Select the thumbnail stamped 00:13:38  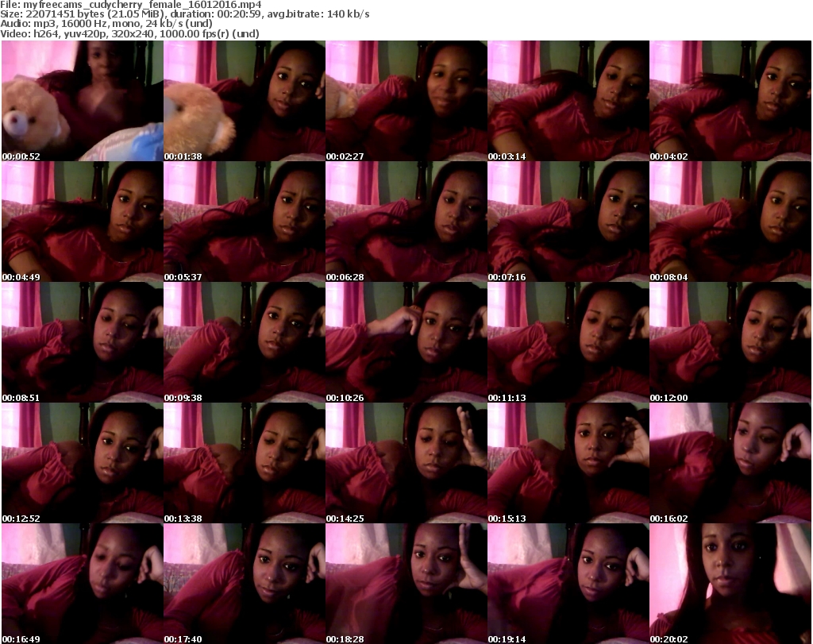(245, 463)
